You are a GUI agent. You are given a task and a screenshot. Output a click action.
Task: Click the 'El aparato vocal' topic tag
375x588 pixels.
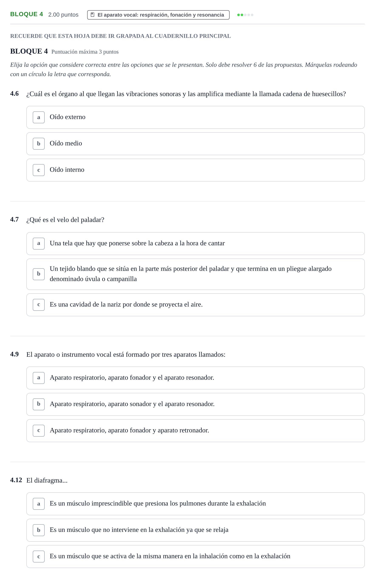[x=158, y=15]
